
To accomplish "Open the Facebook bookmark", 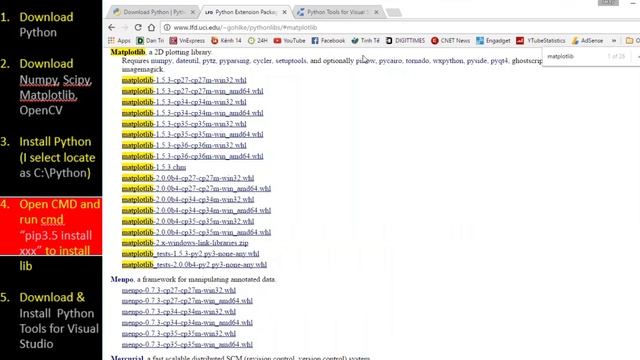I will (328, 40).
